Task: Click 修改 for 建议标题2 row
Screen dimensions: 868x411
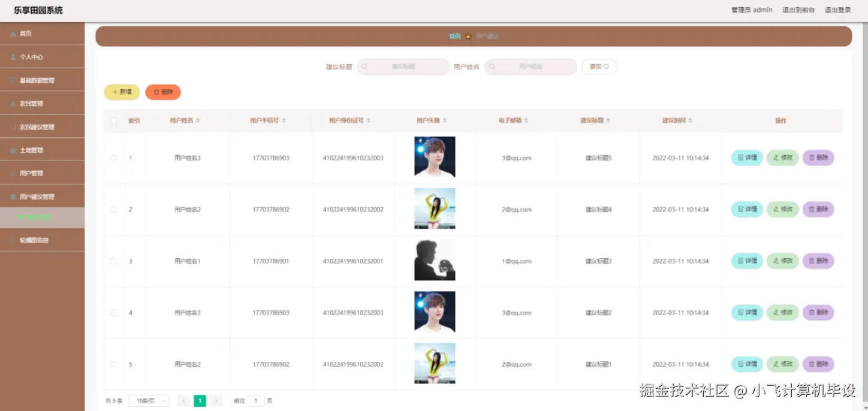Action: [783, 312]
